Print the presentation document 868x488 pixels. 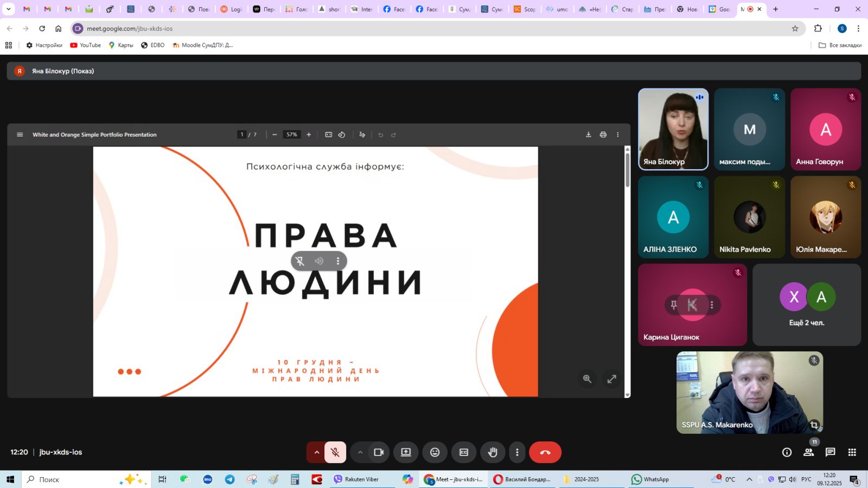point(603,134)
